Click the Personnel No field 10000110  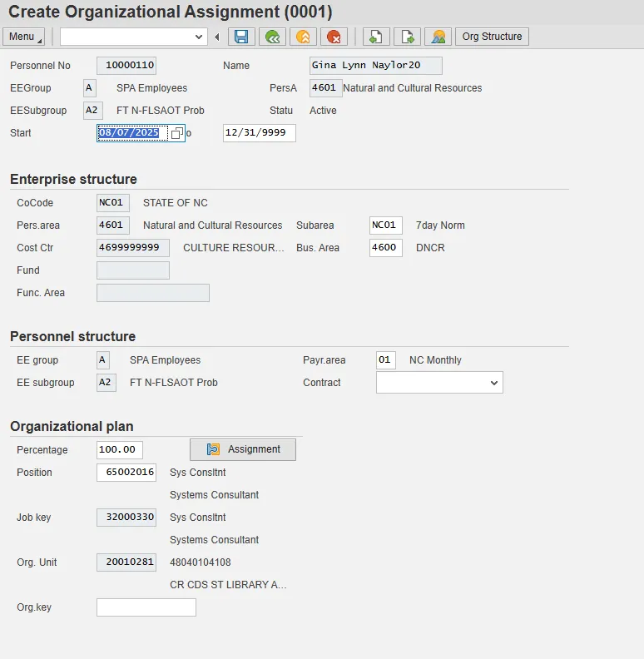point(126,66)
